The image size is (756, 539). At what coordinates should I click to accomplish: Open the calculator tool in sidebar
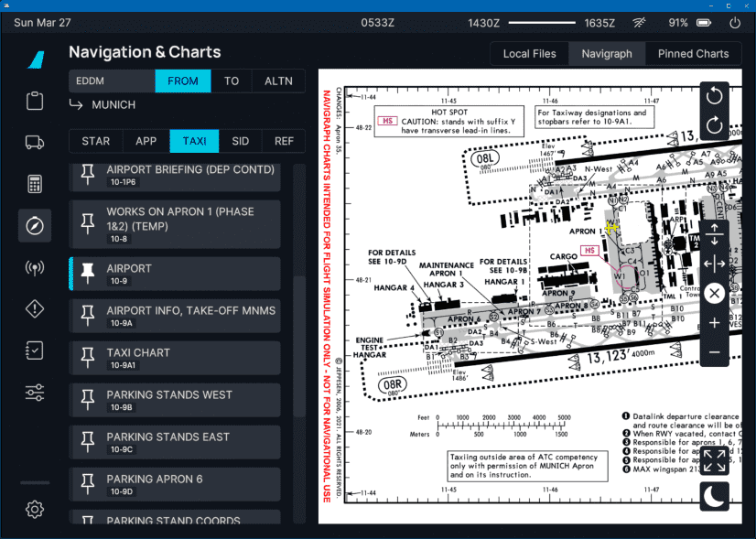(34, 183)
